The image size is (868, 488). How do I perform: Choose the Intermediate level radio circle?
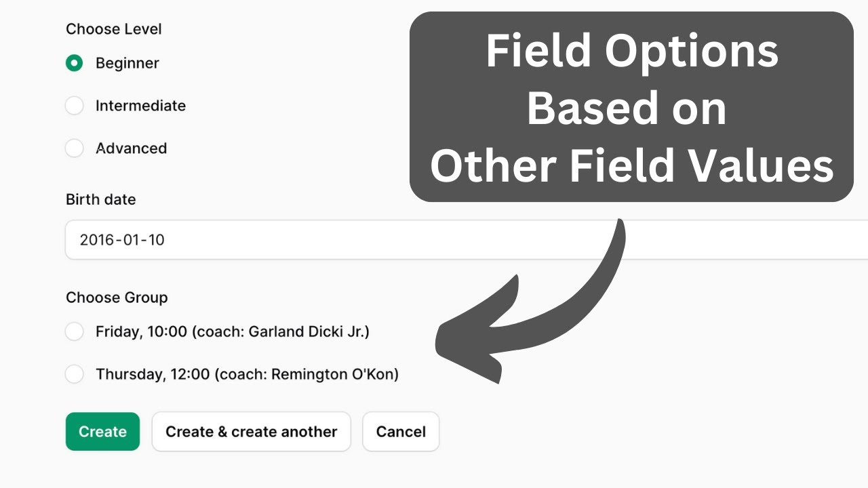tap(74, 106)
